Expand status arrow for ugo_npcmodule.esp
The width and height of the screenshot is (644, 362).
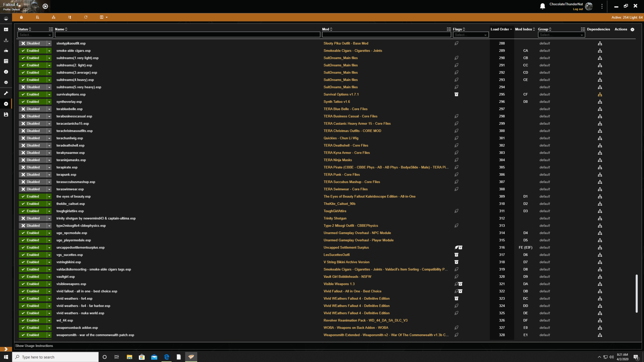(x=49, y=233)
